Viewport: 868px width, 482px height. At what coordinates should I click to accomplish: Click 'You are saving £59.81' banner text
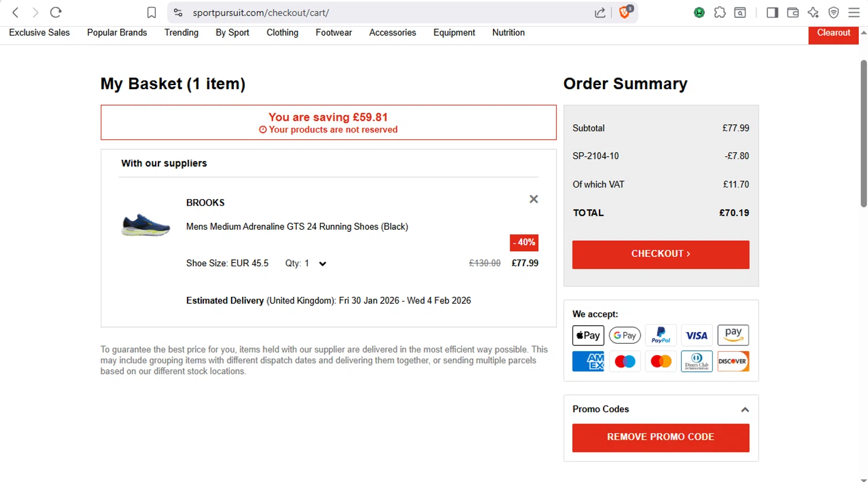pyautogui.click(x=328, y=117)
